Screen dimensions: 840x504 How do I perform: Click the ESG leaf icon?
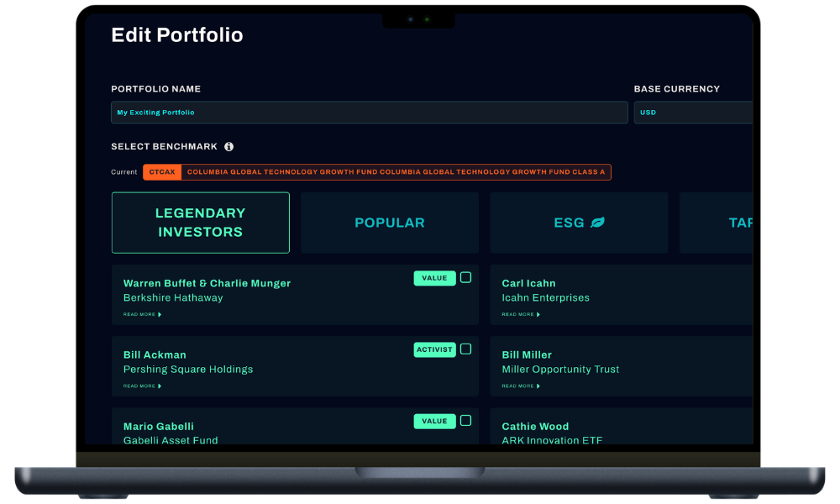(x=597, y=223)
